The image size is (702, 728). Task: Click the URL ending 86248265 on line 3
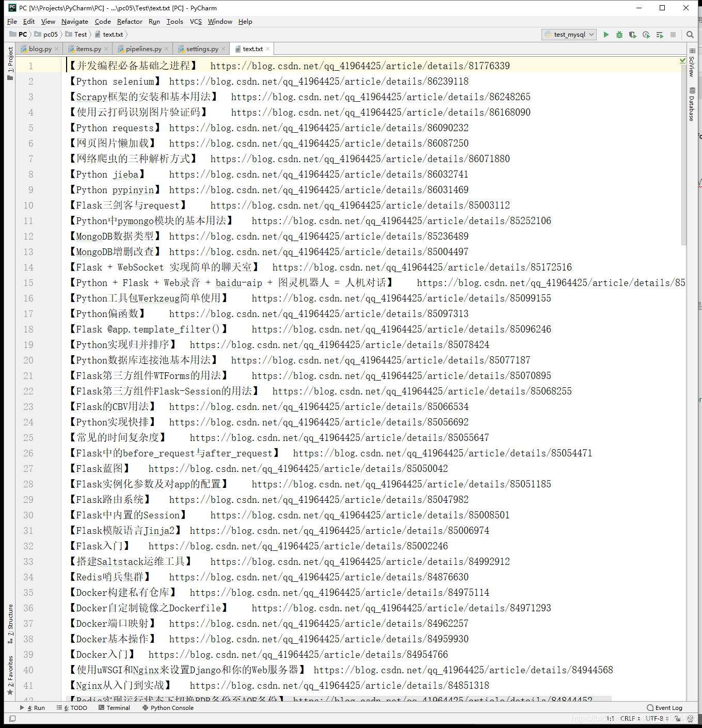tap(381, 97)
